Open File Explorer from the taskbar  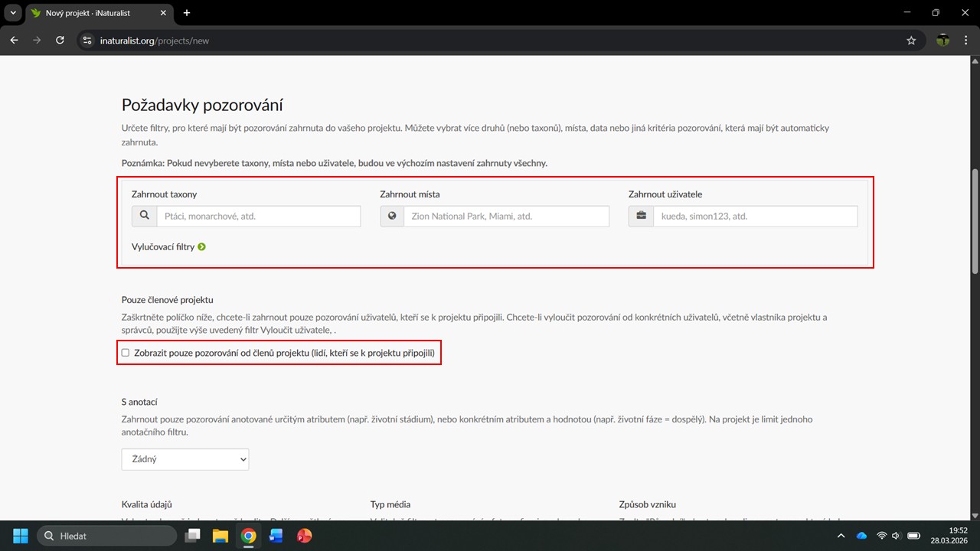(x=220, y=536)
